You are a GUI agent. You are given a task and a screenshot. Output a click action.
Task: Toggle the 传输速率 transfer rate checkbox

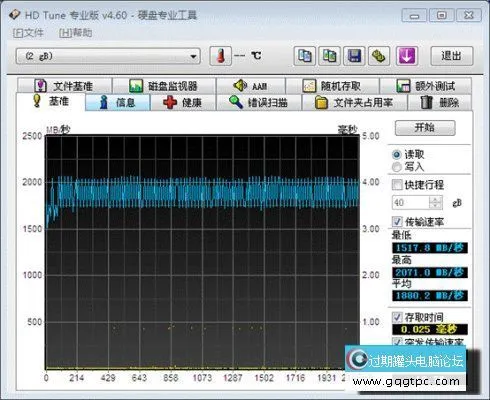click(x=397, y=221)
